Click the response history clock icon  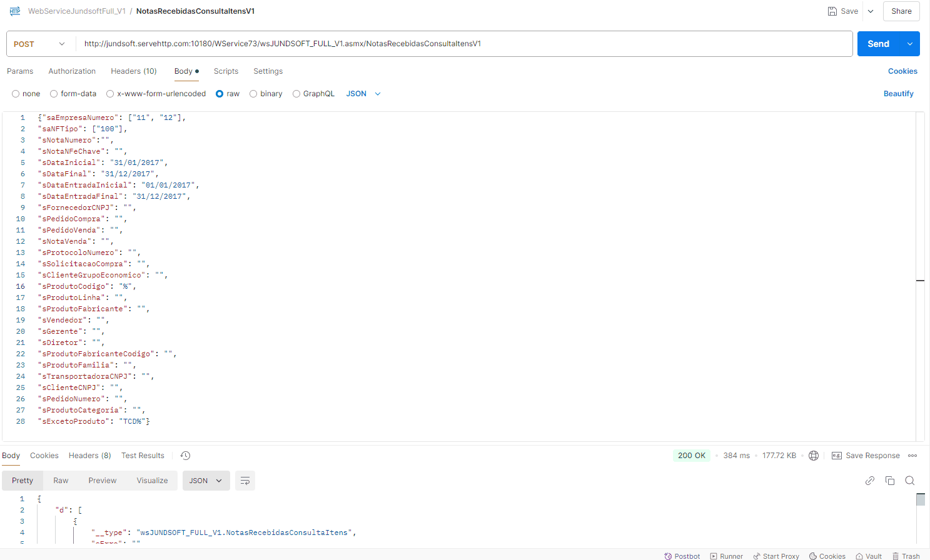tap(185, 456)
